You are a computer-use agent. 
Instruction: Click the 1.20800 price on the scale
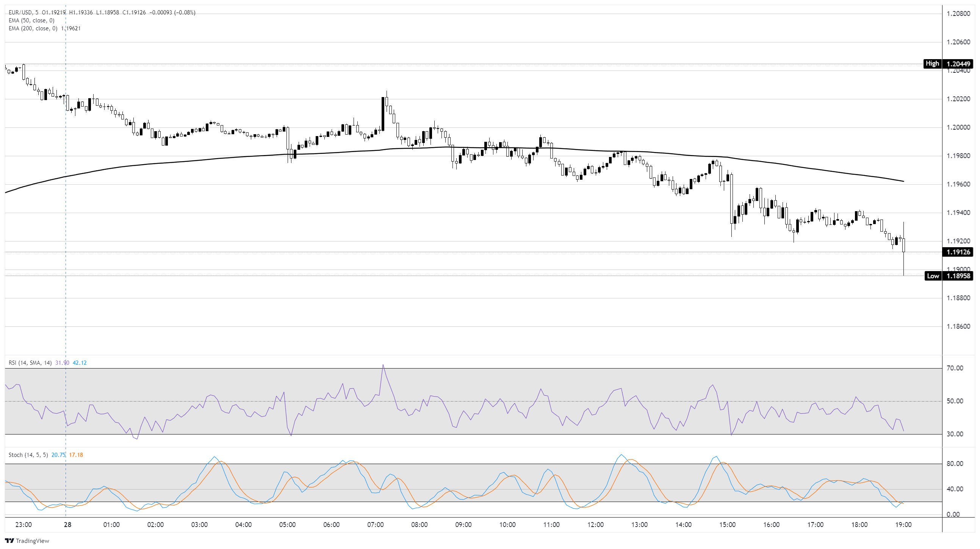[x=958, y=14]
